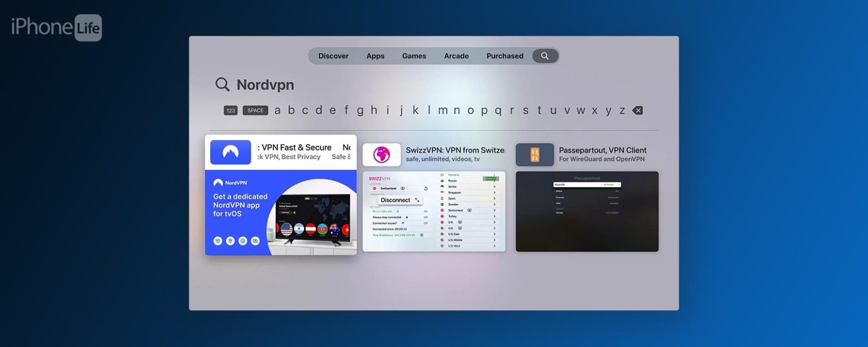Screen dimensions: 868x347
Task: Select letter h on keyboard
Action: pyautogui.click(x=374, y=111)
